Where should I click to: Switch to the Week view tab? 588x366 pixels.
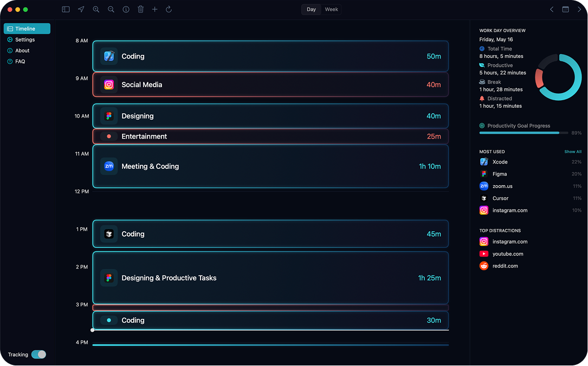(331, 9)
